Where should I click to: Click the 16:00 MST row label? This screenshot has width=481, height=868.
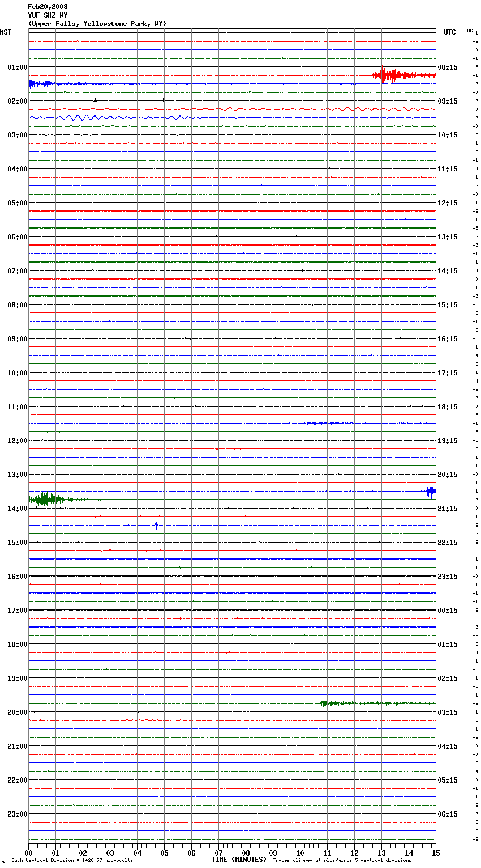(x=18, y=577)
